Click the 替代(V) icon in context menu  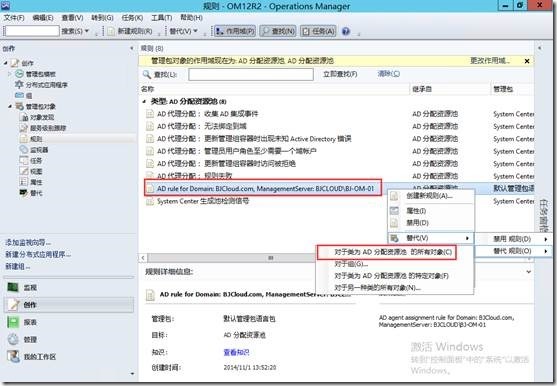pos(394,238)
